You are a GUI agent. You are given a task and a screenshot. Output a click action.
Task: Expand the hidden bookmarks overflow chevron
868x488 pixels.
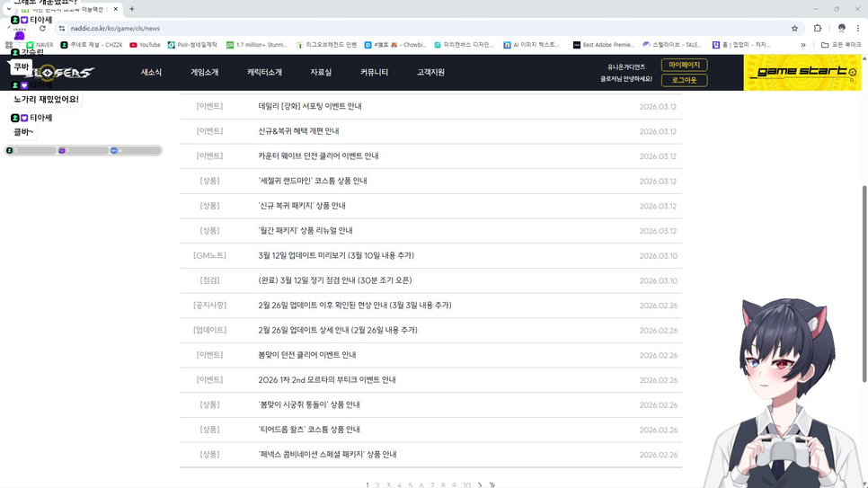[x=803, y=44]
